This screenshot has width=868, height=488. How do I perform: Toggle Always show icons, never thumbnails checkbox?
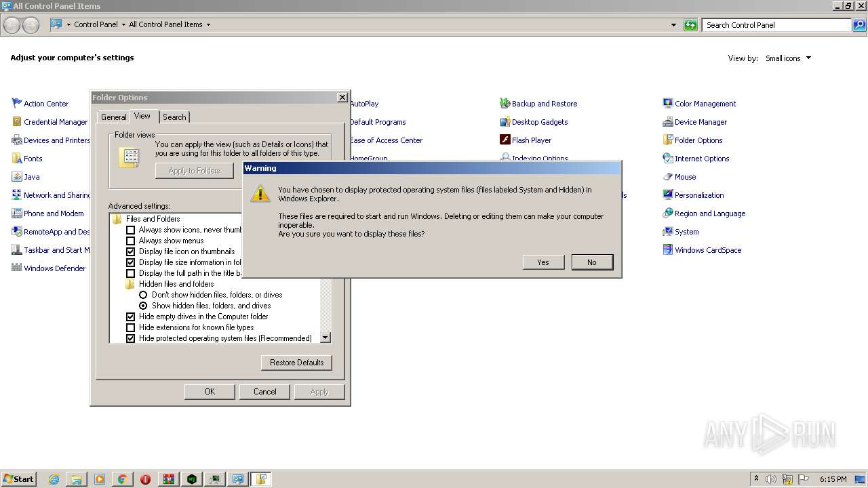131,230
